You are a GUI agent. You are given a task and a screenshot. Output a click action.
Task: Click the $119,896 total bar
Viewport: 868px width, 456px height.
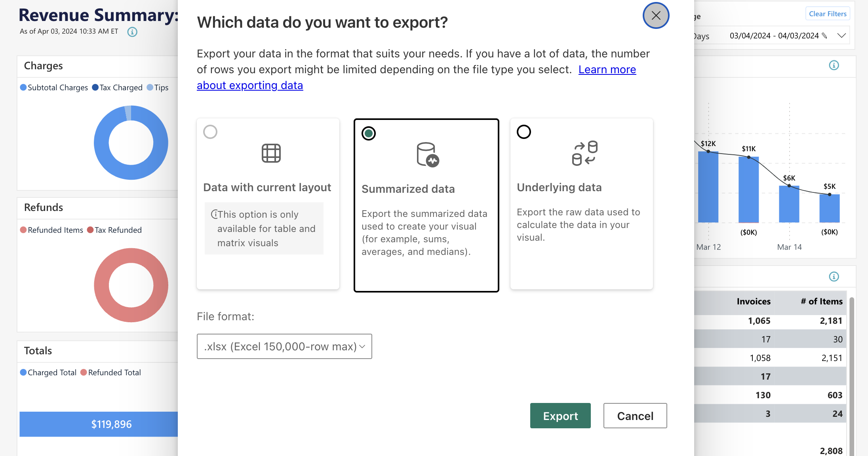99,424
